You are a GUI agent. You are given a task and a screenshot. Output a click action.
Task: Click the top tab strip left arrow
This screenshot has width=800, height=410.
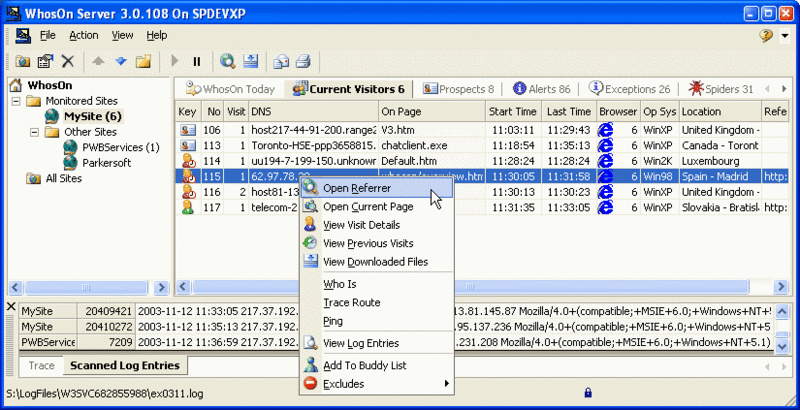coord(767,89)
